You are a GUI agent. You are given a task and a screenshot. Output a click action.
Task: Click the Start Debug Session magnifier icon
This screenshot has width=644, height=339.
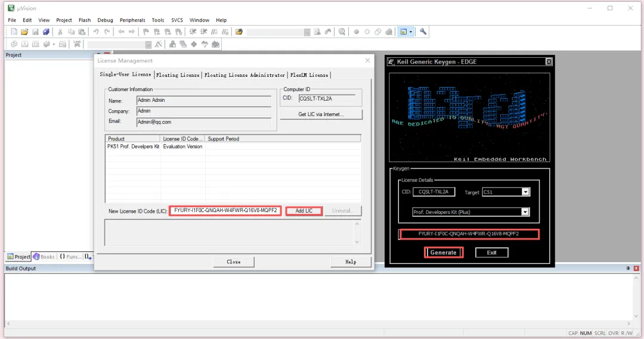pyautogui.click(x=342, y=32)
